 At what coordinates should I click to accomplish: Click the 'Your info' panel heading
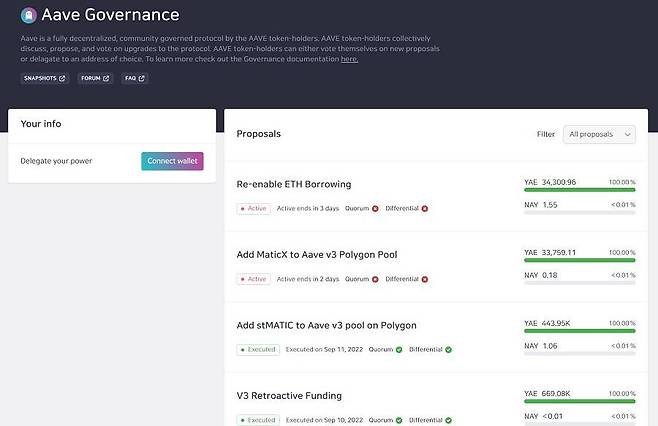(41, 124)
